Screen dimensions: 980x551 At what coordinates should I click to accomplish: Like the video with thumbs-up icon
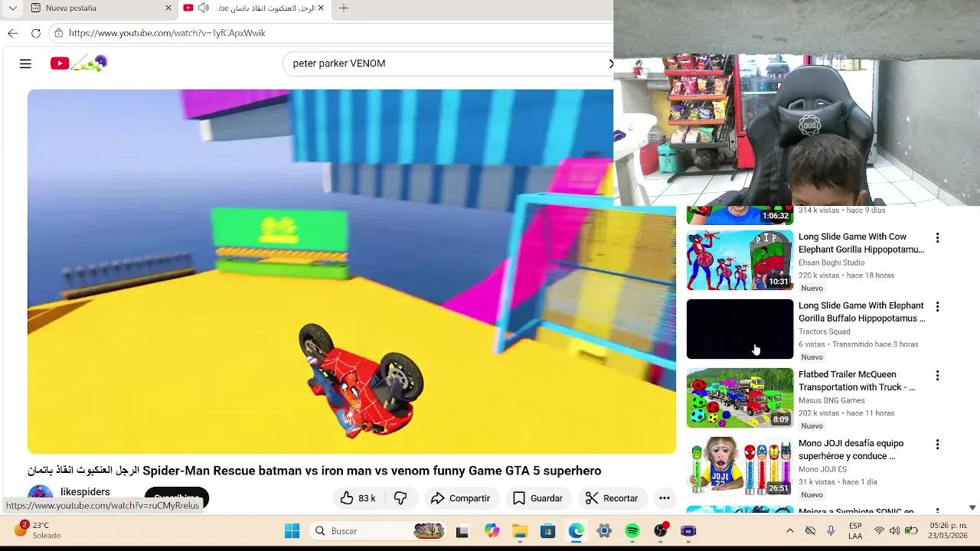[x=358, y=498]
